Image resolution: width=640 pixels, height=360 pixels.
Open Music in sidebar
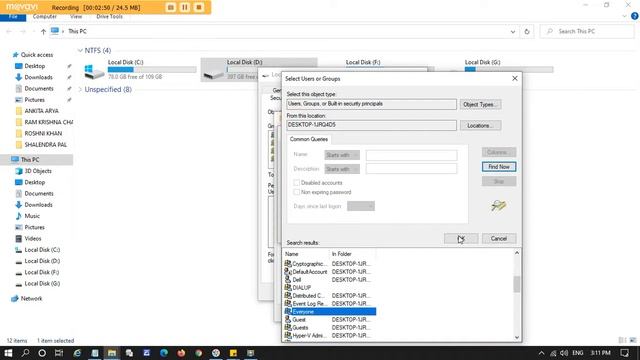(32, 216)
